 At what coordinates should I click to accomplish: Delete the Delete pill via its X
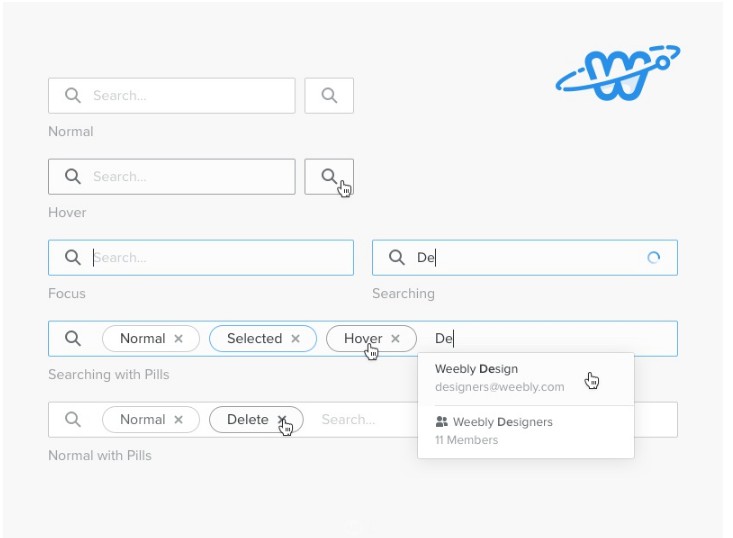click(282, 420)
